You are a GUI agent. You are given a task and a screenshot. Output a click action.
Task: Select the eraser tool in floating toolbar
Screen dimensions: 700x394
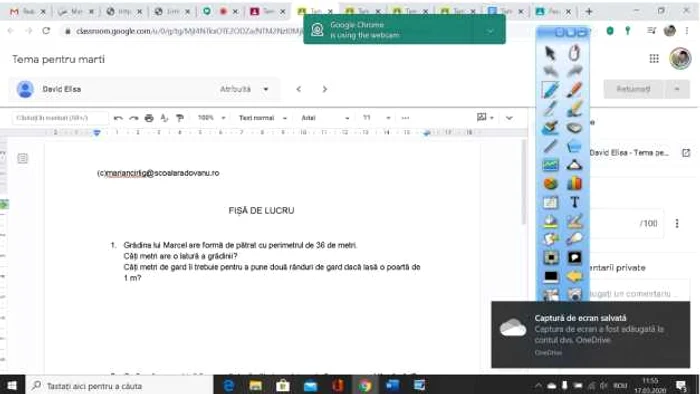click(574, 128)
